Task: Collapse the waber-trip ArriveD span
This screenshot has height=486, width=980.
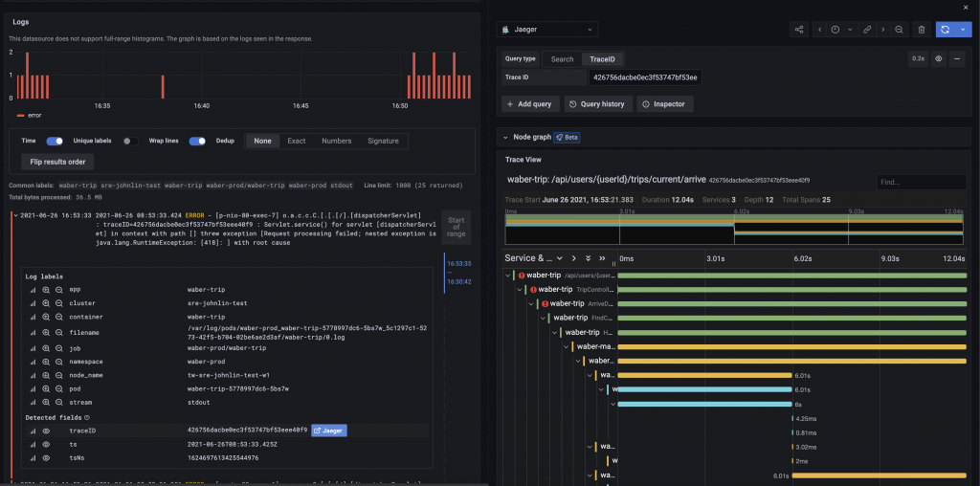Action: tap(531, 303)
